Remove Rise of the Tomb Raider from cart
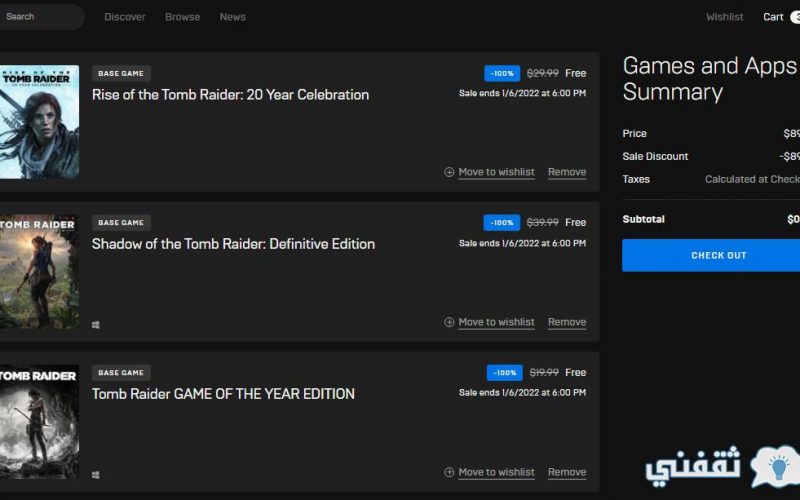Viewport: 800px width, 500px height. (567, 172)
